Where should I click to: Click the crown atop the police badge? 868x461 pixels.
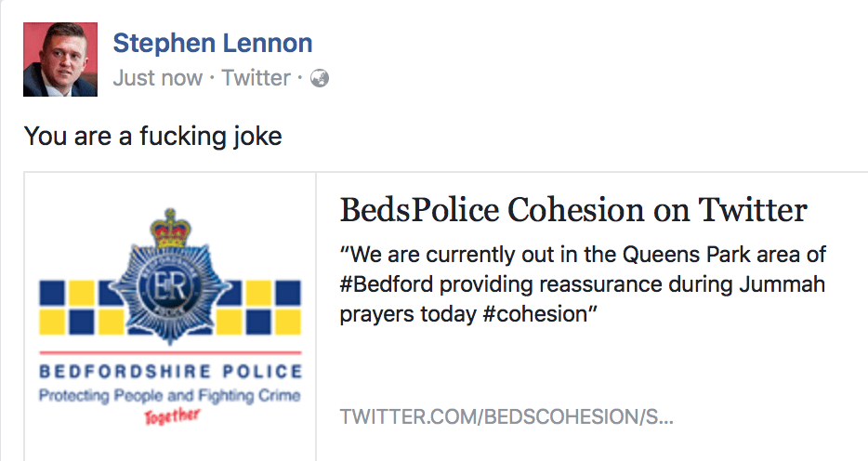170,230
